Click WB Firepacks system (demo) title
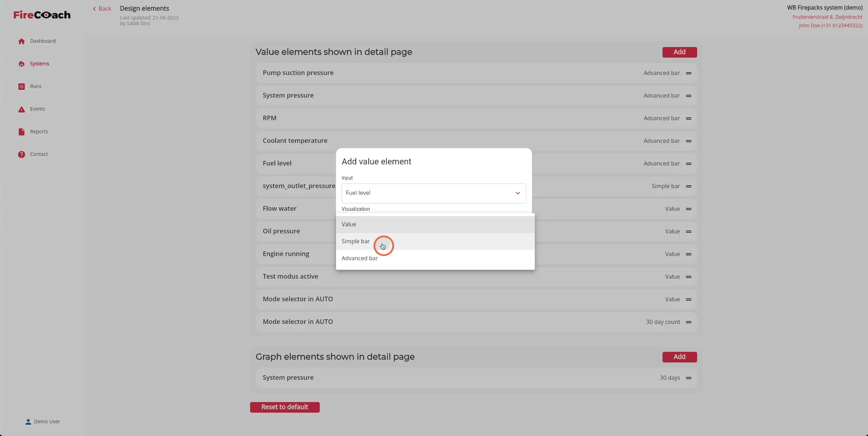The width and height of the screenshot is (868, 436). pos(825,8)
